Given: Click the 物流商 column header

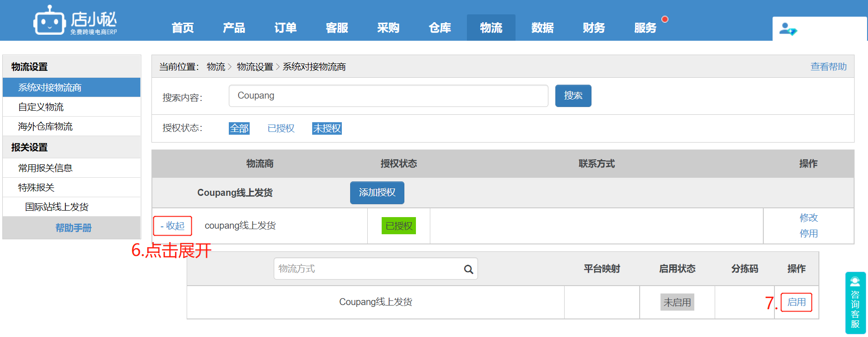Looking at the screenshot, I should (x=260, y=164).
